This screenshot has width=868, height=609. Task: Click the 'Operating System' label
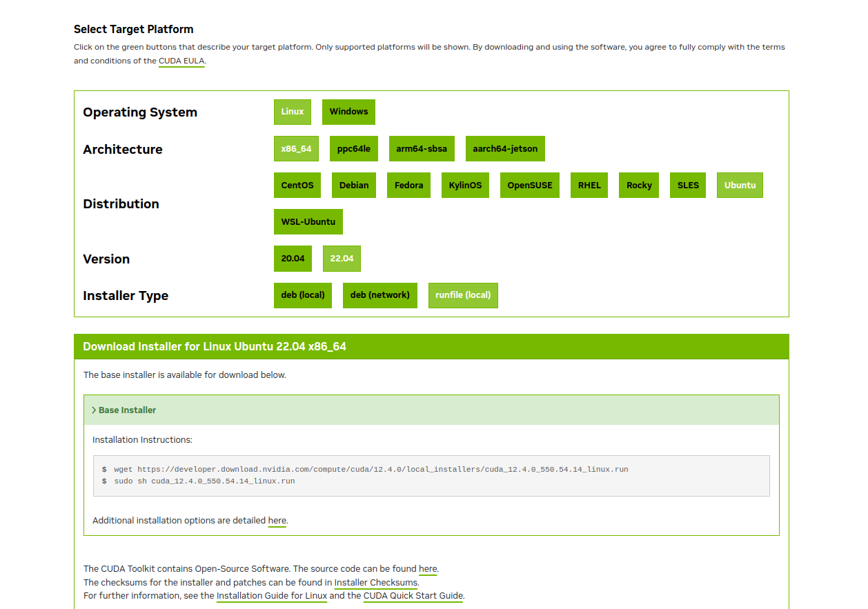point(140,112)
